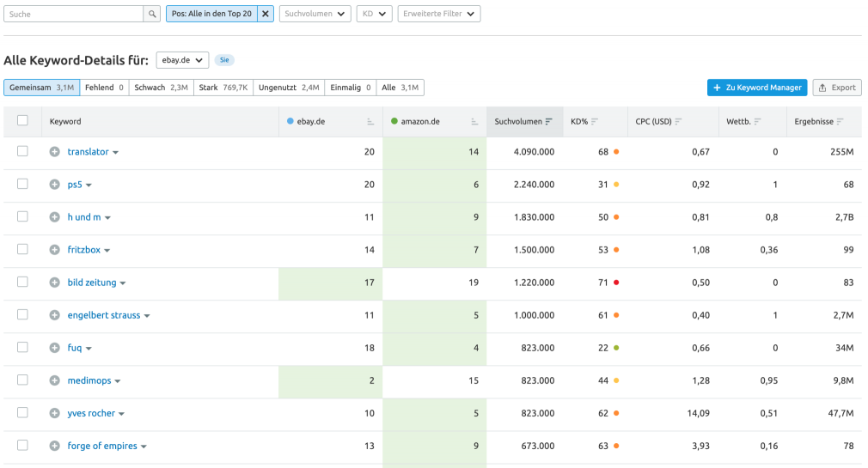Open the 'yves rocher' keyword link
868x468 pixels.
tap(91, 413)
